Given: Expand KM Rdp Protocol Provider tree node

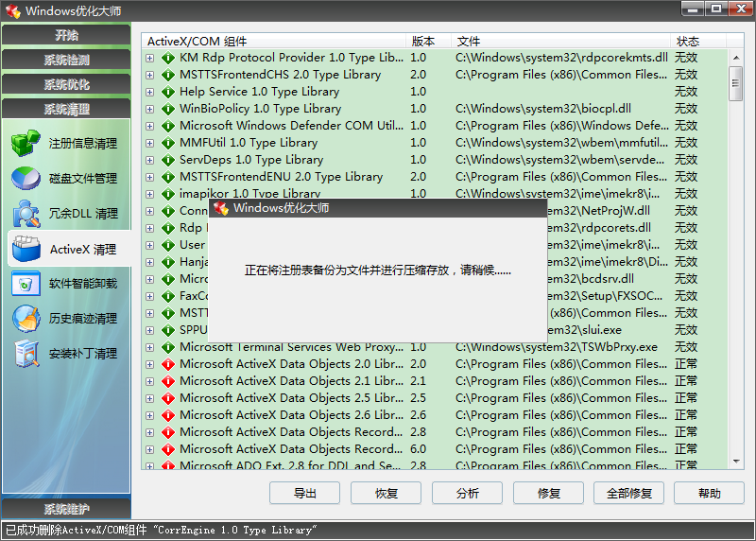Looking at the screenshot, I should point(150,58).
